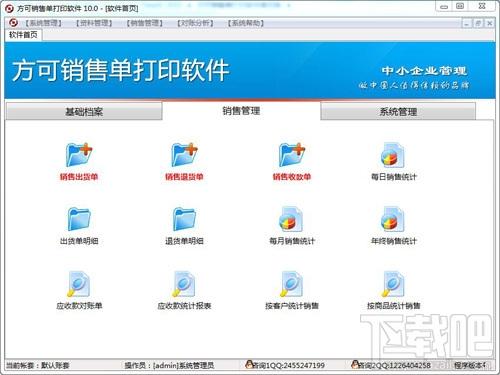Screen dimensions: 500x375
Task: Open the 【系统管理】 menu
Action: 44,23
